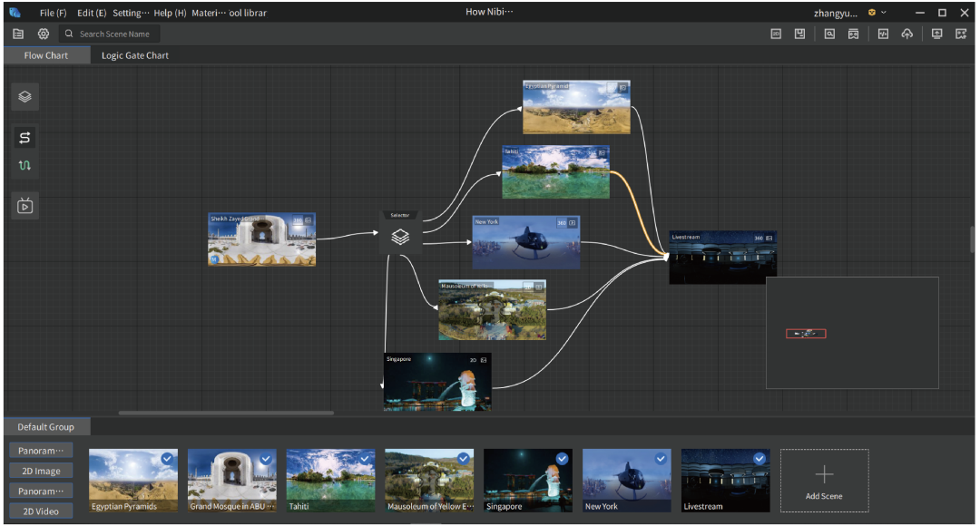
Task: Click the code embed toolbar icon
Action: coord(883,34)
